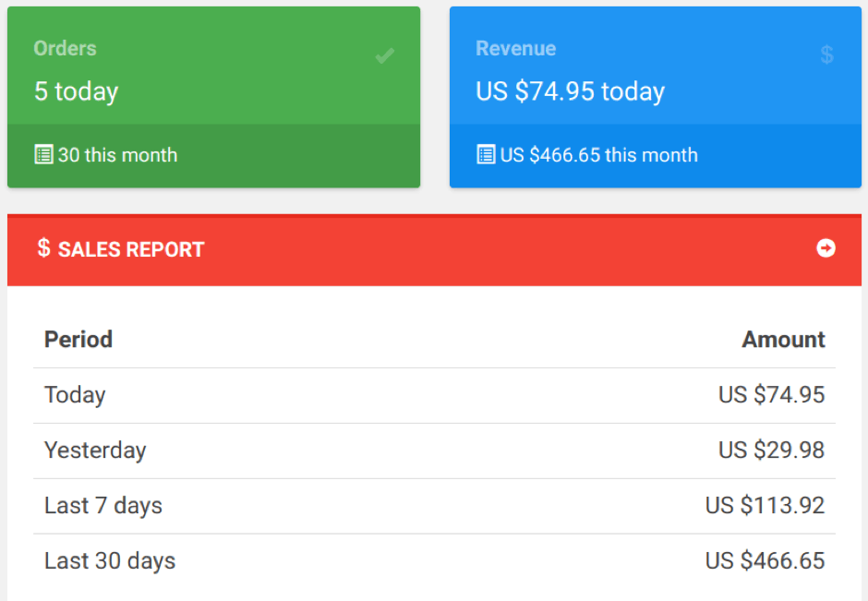Click the faded dollar icon on Revenue card
Screen dimensions: 868x601
pyautogui.click(x=826, y=55)
